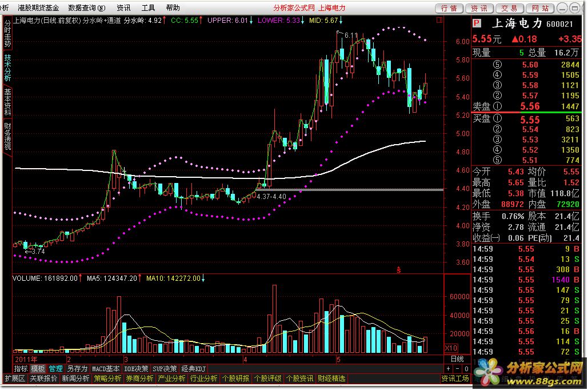This screenshot has width=588, height=390.
Task: Open the 策略分析 bottom tab
Action: [x=107, y=379]
